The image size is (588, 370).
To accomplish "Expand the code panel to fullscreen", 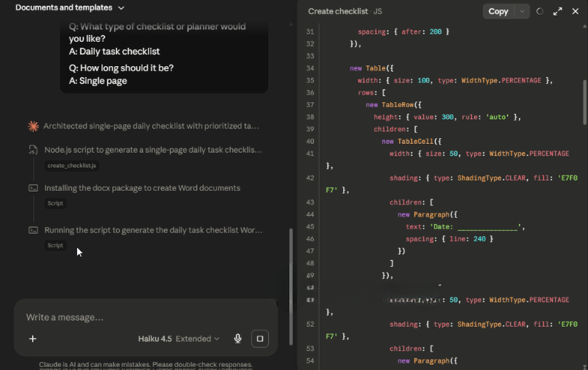I will pos(558,12).
